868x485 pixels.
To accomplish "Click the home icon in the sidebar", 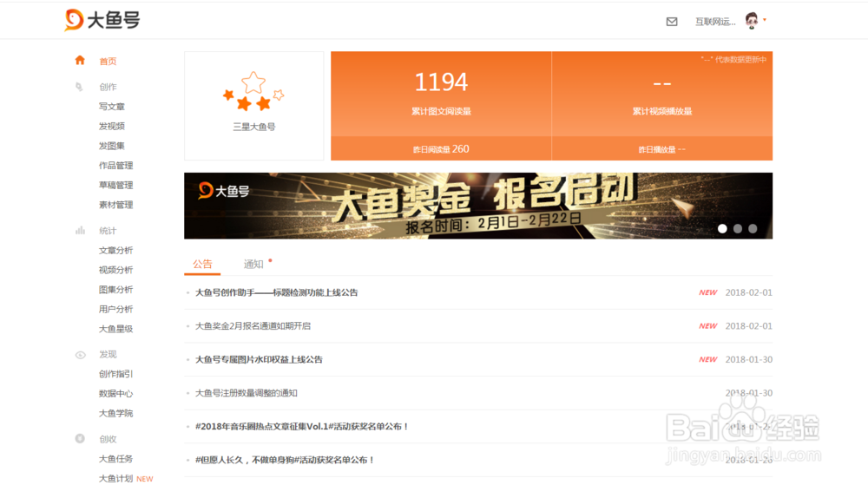I will pyautogui.click(x=80, y=60).
